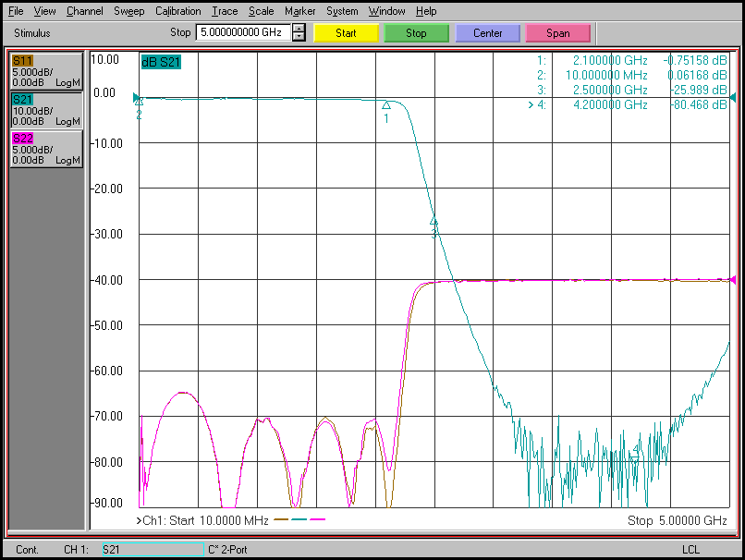This screenshot has width=745, height=560.
Task: Click the 10.00 top scale label
Action: point(104,59)
